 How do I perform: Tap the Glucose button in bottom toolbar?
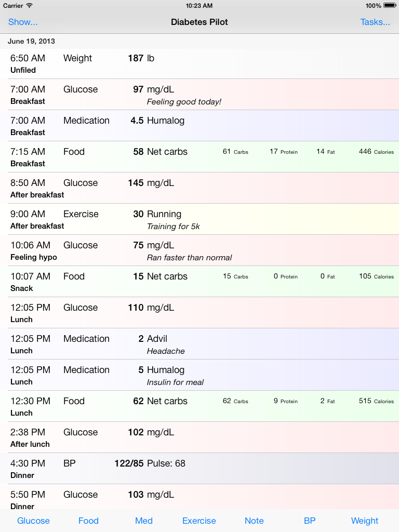click(33, 521)
